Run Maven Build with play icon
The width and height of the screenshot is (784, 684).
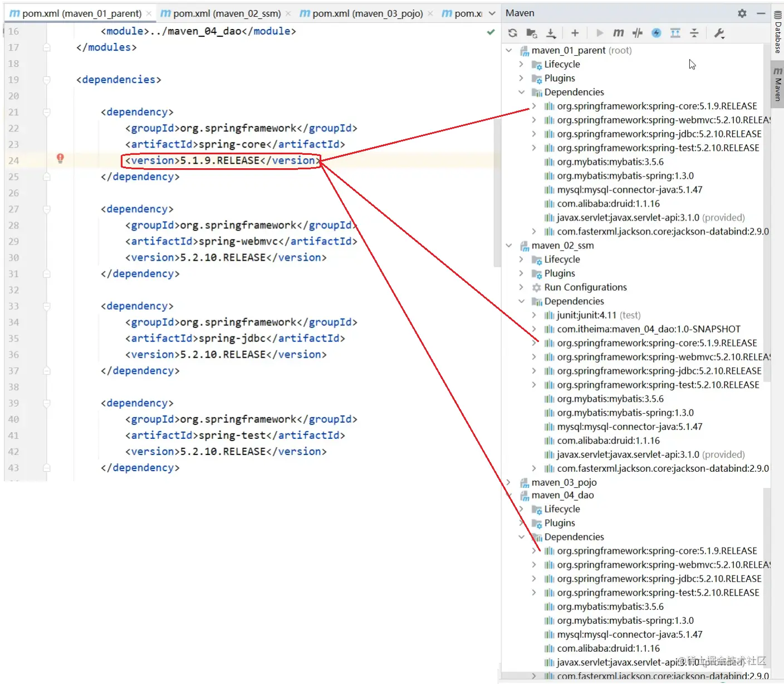click(600, 33)
